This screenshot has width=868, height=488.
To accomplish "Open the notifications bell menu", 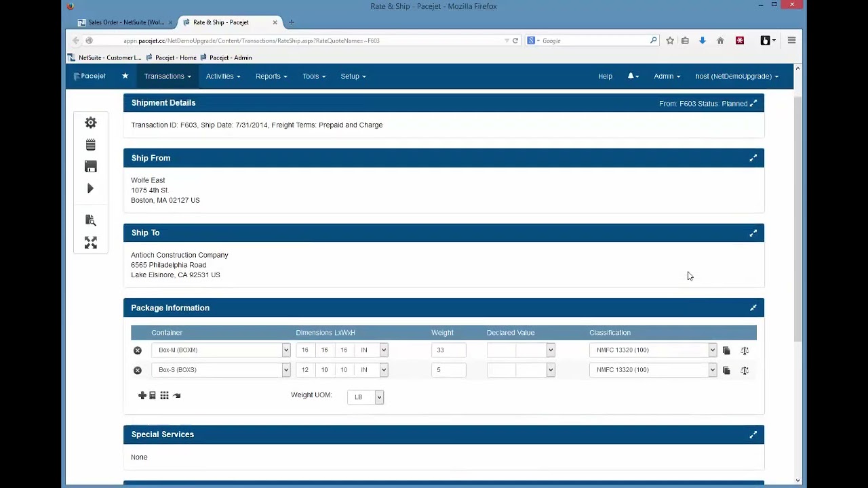I will 633,76.
